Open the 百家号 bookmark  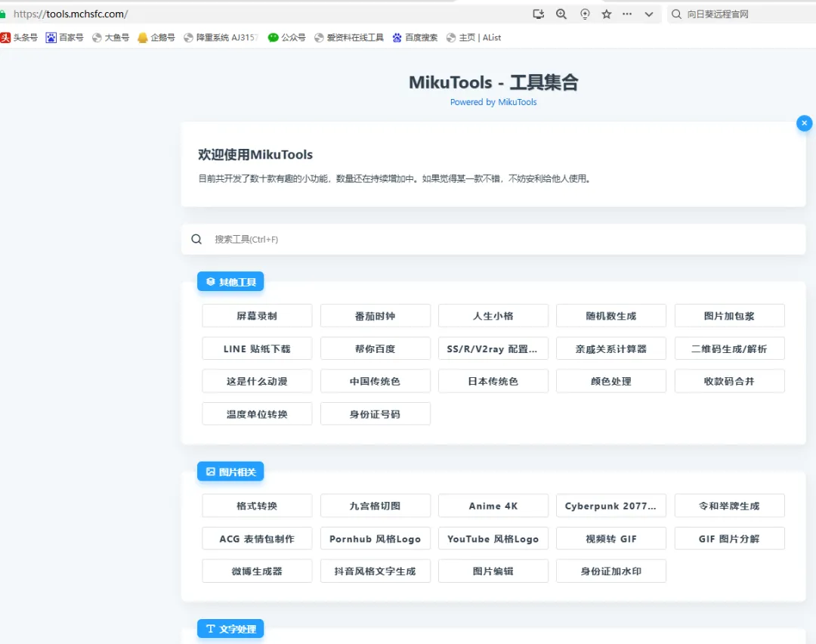[x=64, y=38]
